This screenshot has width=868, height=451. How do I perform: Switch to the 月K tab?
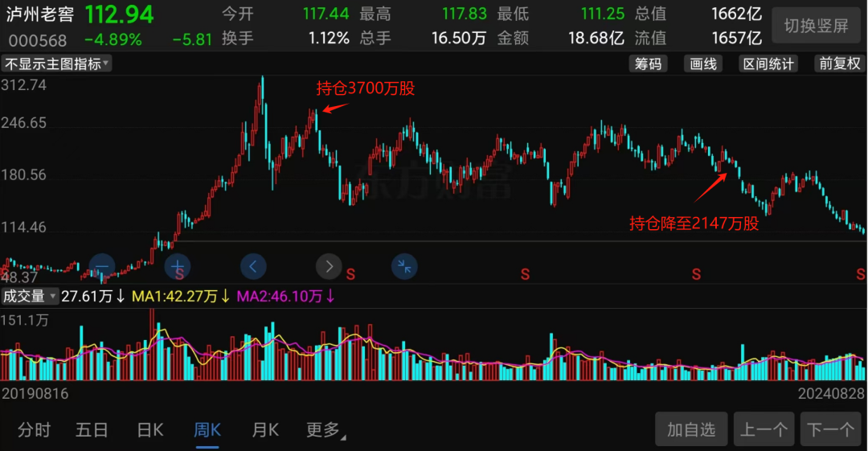coord(266,430)
